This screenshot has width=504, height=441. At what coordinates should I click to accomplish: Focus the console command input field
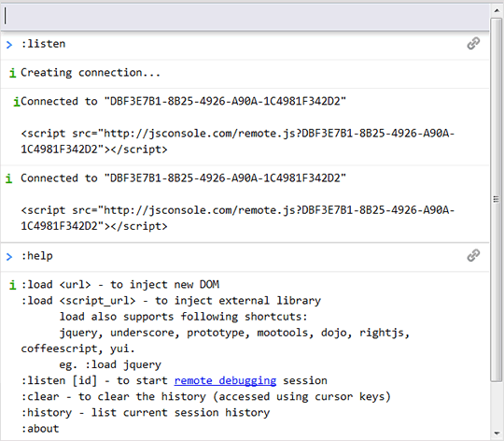tap(245, 16)
